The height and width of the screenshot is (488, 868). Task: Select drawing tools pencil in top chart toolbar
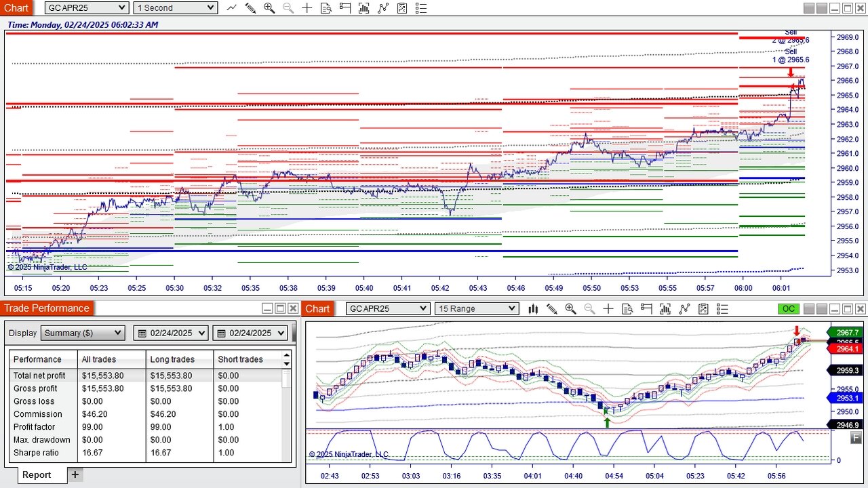tap(250, 8)
